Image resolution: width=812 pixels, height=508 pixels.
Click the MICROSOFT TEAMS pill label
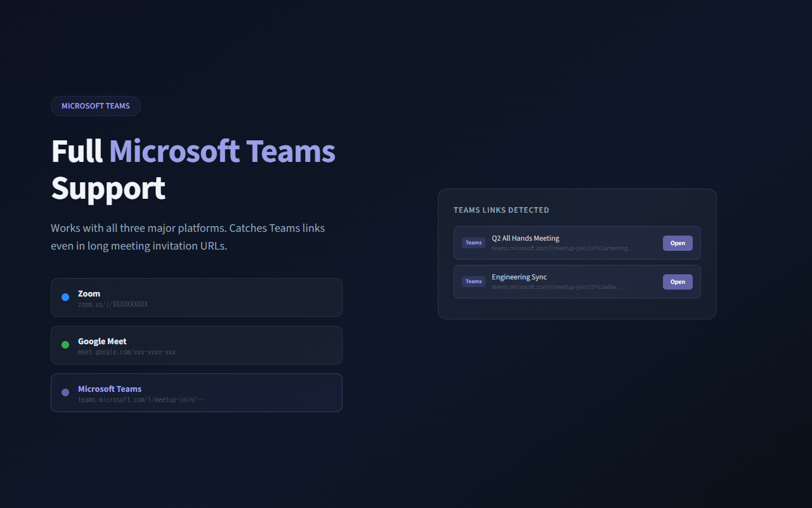click(96, 106)
